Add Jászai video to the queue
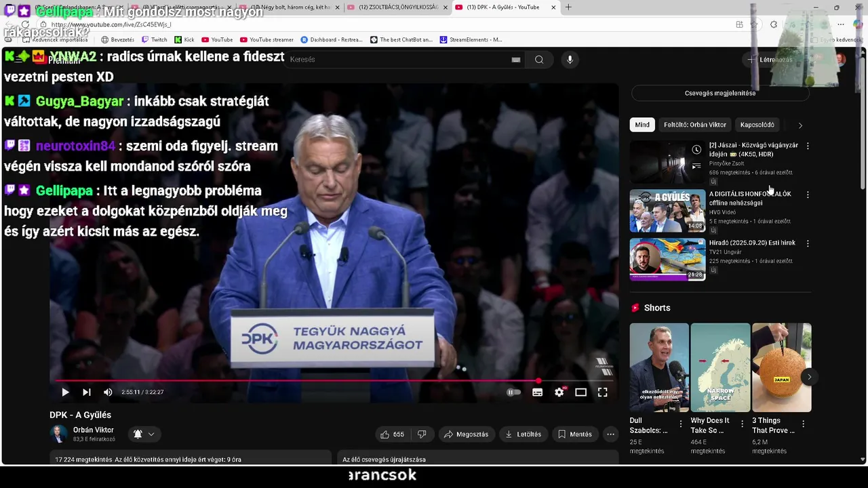The width and height of the screenshot is (868, 488). coord(696,166)
